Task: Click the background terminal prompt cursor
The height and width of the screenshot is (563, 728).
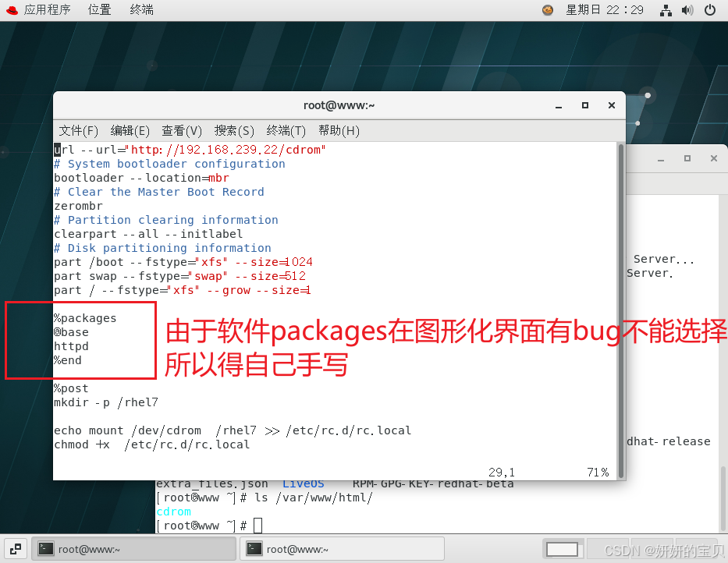Action: coord(257,526)
